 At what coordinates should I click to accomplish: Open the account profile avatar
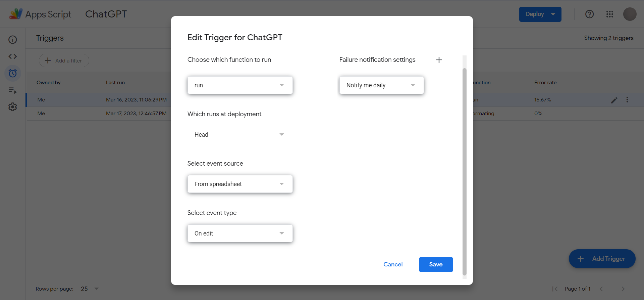coord(630,14)
